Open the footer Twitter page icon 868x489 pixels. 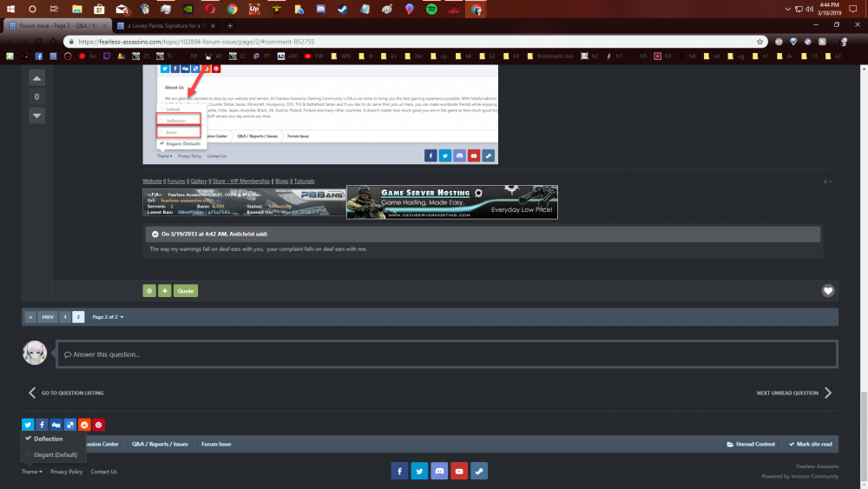419,472
